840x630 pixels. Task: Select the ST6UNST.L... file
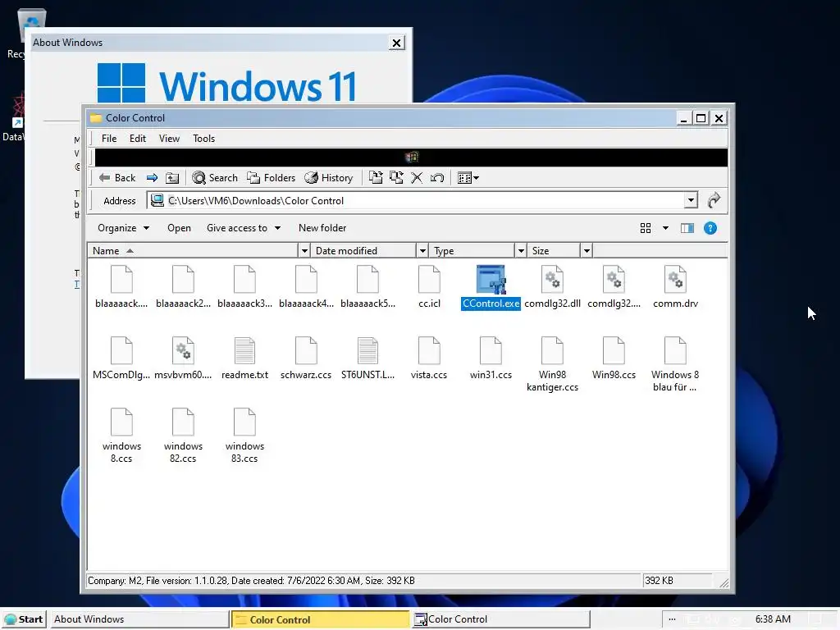pyautogui.click(x=367, y=358)
